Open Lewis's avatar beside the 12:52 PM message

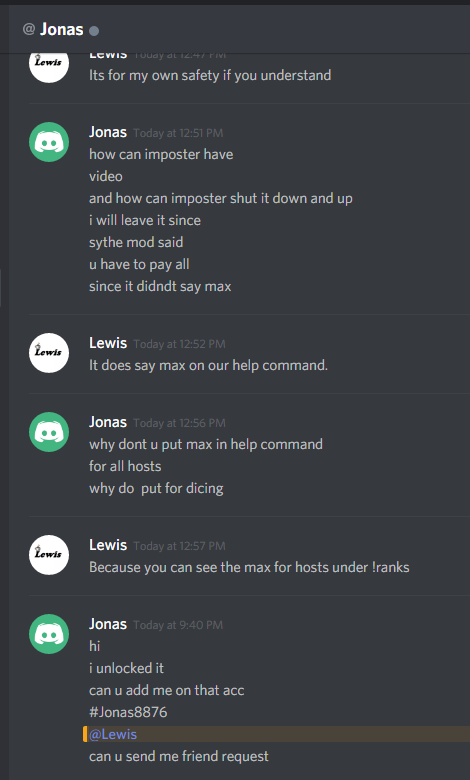49,353
